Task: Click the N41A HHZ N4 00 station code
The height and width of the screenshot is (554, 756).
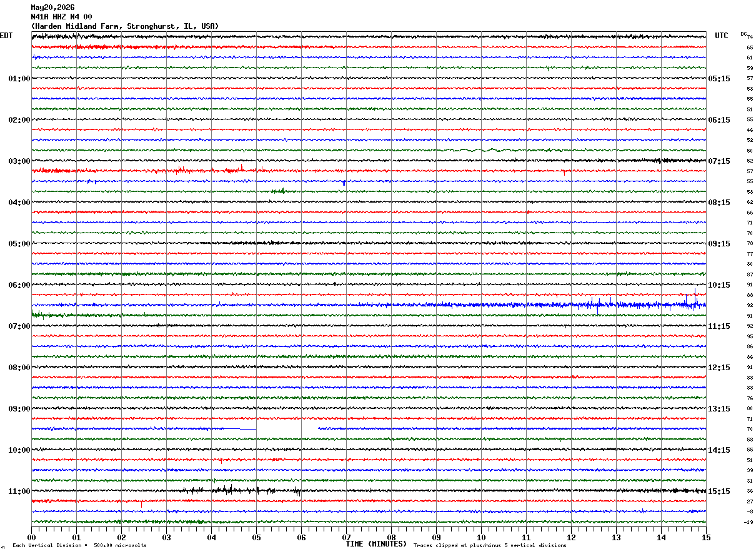Action: [61, 17]
